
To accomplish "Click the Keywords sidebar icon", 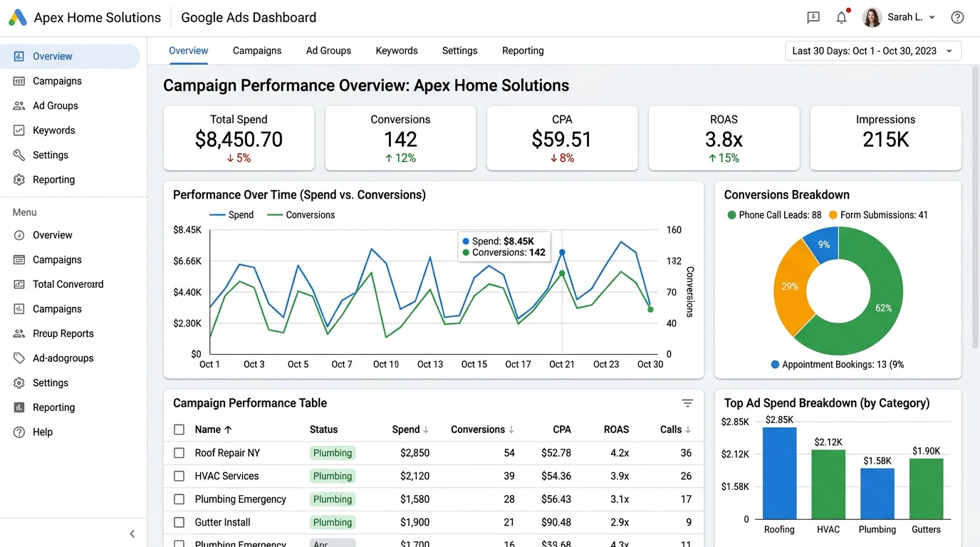I will tap(19, 130).
